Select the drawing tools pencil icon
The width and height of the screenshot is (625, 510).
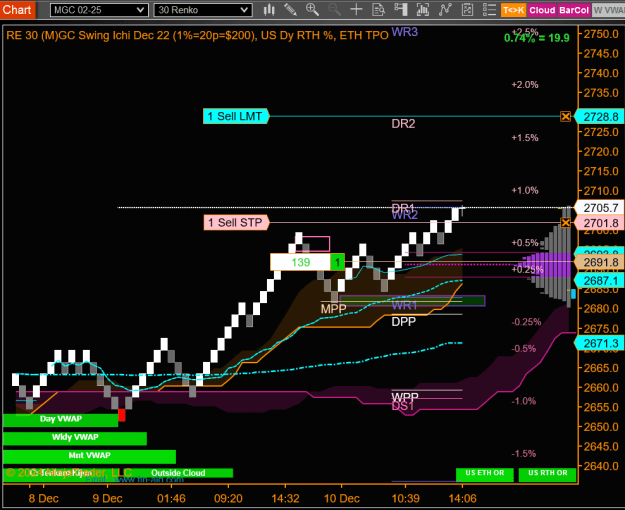point(291,10)
